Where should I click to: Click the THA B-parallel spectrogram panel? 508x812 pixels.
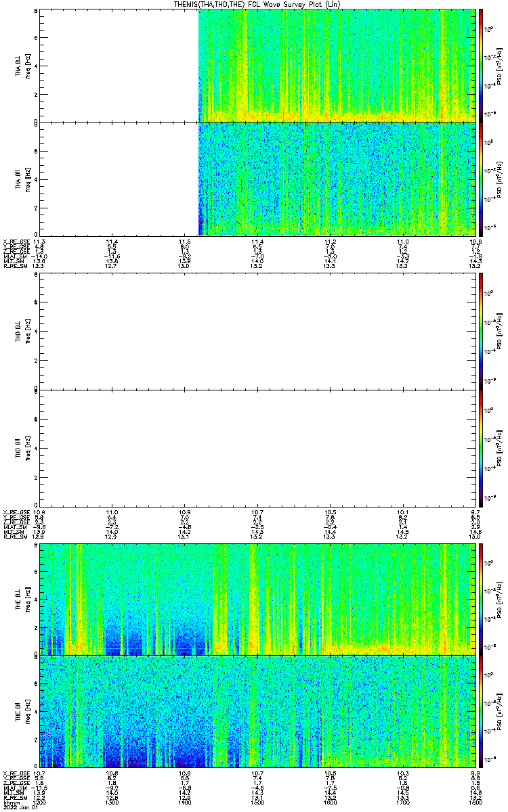point(257,179)
